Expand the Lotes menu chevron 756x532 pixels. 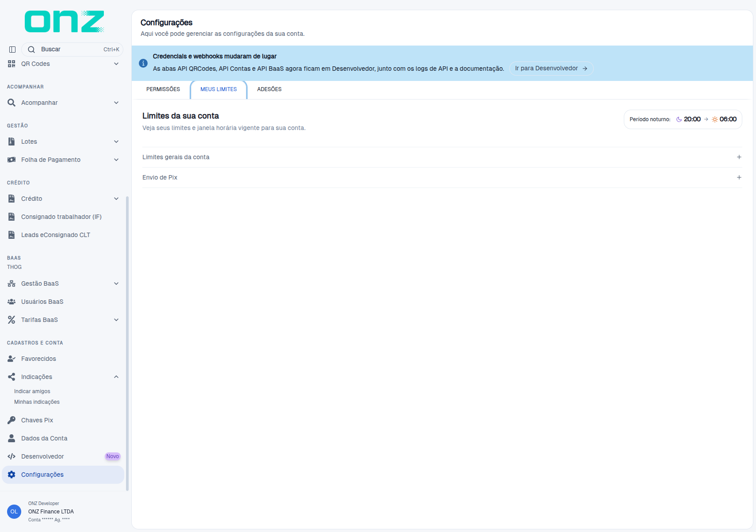pyautogui.click(x=116, y=142)
